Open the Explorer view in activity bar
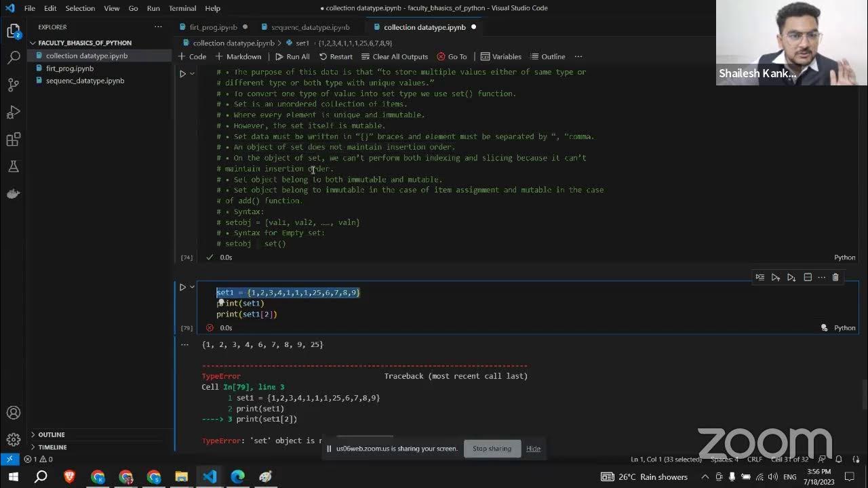The image size is (868, 488). click(14, 30)
